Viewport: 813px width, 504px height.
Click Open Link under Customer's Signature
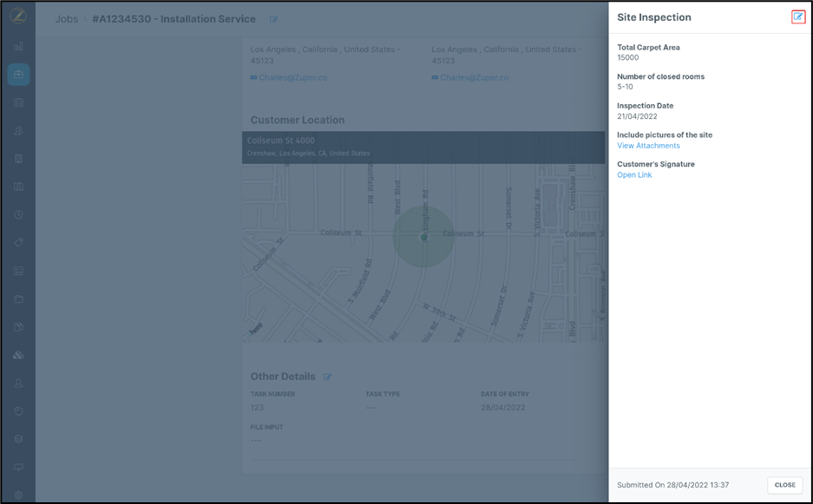tap(634, 175)
